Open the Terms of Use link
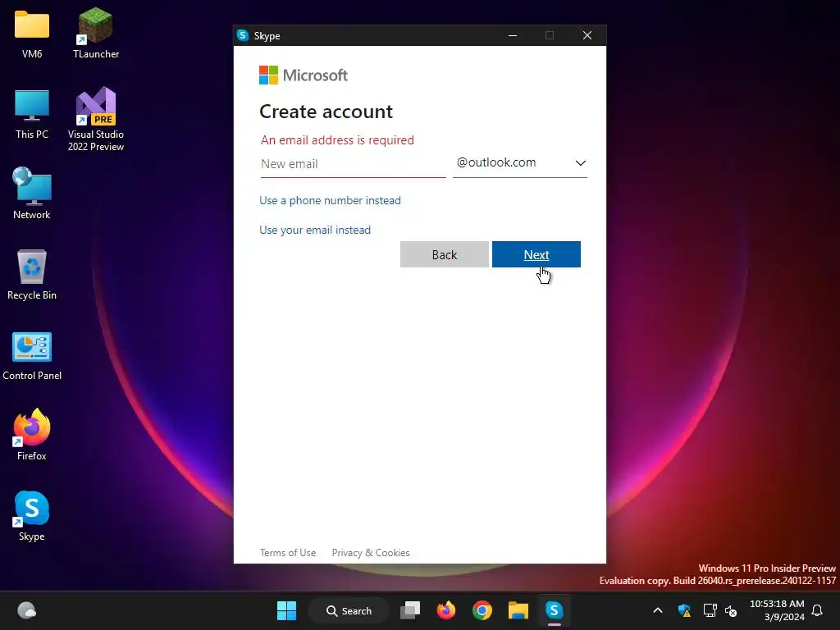Viewport: 840px width, 630px height. [288, 552]
